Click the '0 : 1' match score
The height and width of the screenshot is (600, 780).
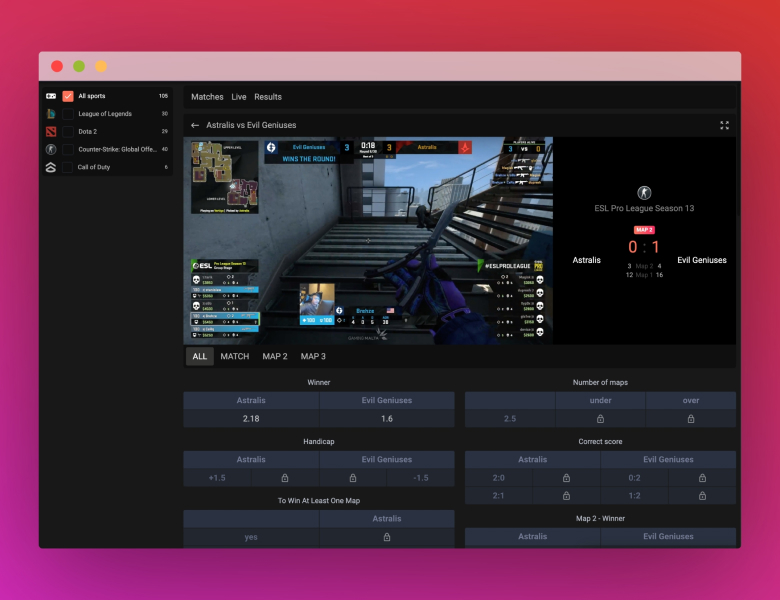[x=644, y=247]
